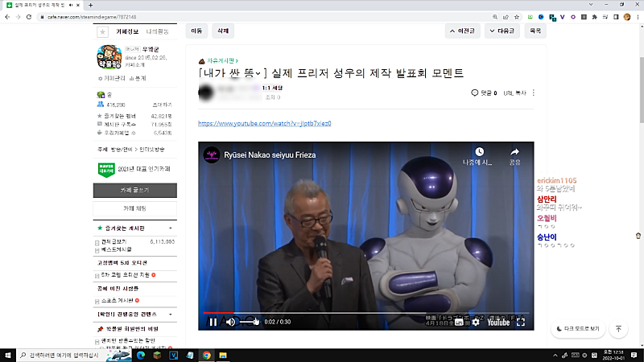The width and height of the screenshot is (644, 362).
Task: Open the video settings gear
Action: pyautogui.click(x=475, y=322)
